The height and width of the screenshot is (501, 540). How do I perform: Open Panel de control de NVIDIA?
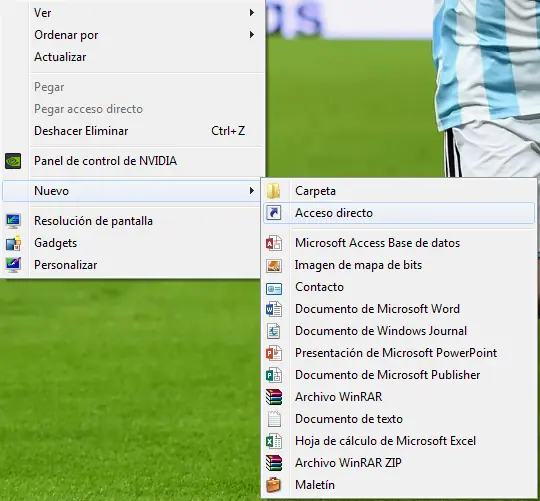[134, 161]
